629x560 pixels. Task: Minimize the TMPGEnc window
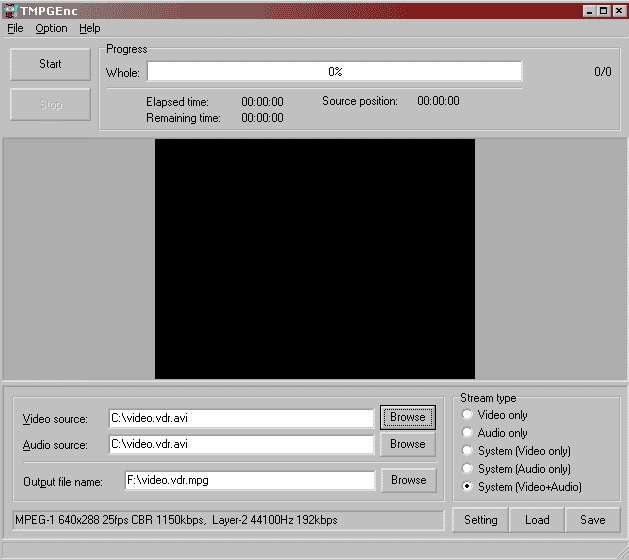(x=589, y=11)
